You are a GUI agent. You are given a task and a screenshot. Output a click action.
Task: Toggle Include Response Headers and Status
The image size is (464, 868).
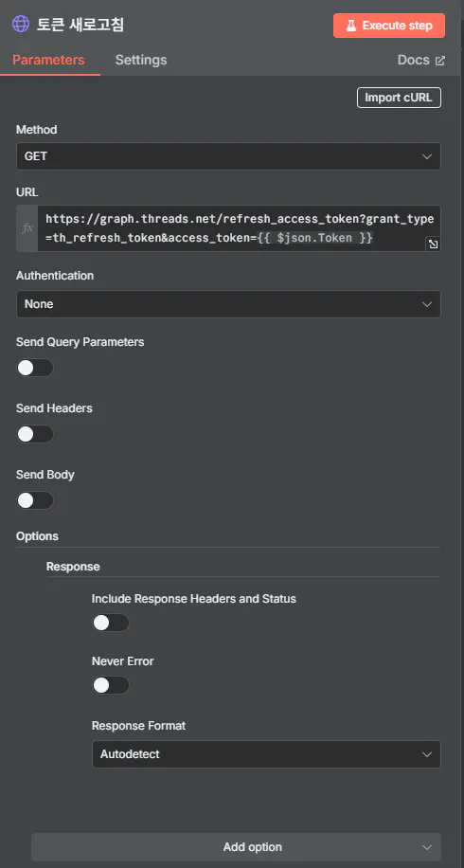pyautogui.click(x=111, y=623)
